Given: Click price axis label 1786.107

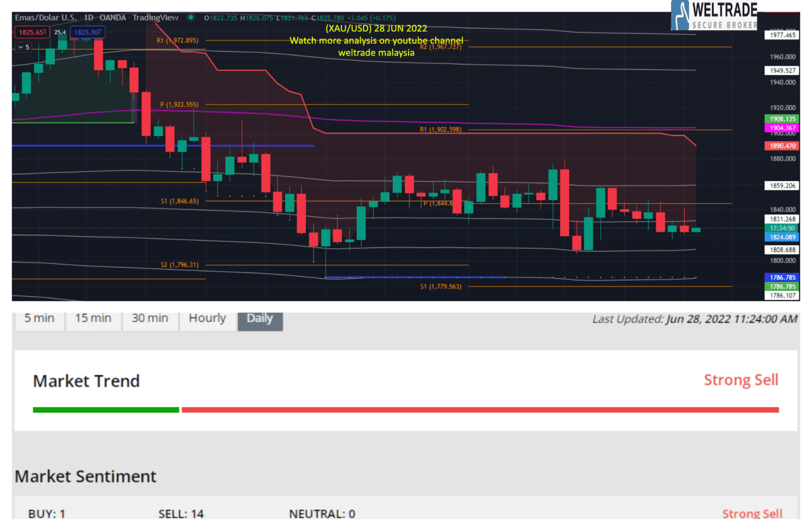Looking at the screenshot, I should (x=782, y=296).
